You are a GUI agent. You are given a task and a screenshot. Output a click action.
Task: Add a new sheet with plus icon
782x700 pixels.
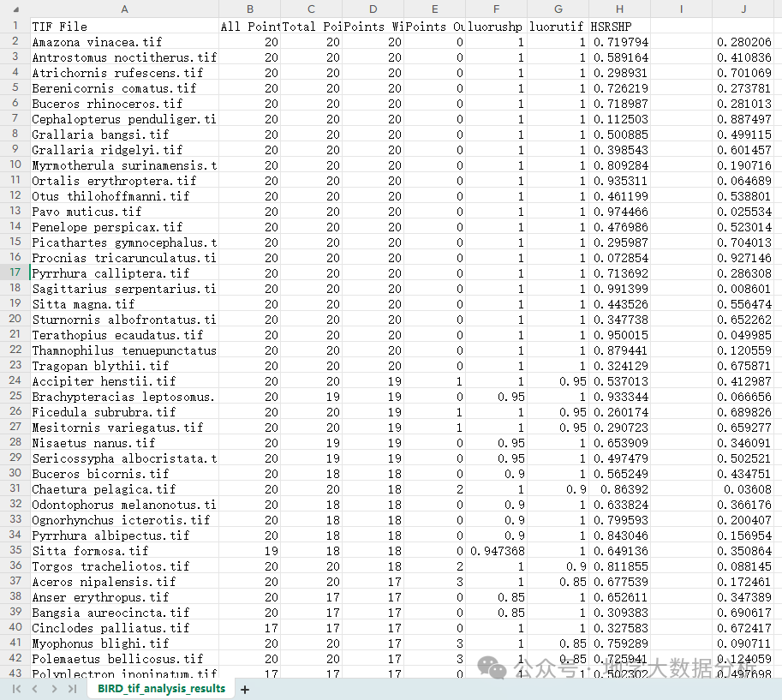245,690
